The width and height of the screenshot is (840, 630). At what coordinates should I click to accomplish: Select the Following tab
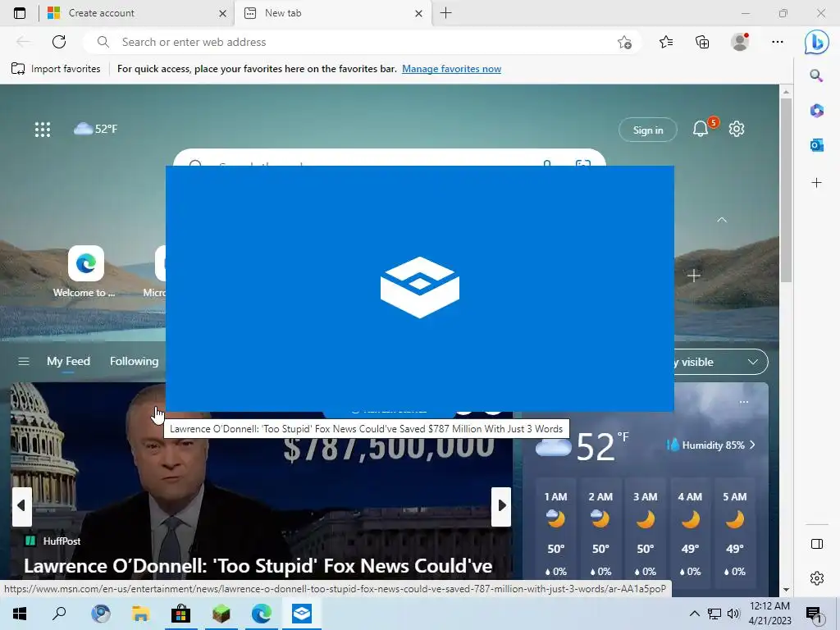(x=134, y=362)
